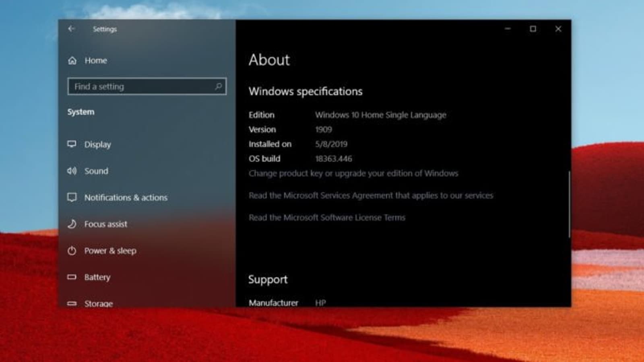Click the 'Support' section heading

click(268, 280)
